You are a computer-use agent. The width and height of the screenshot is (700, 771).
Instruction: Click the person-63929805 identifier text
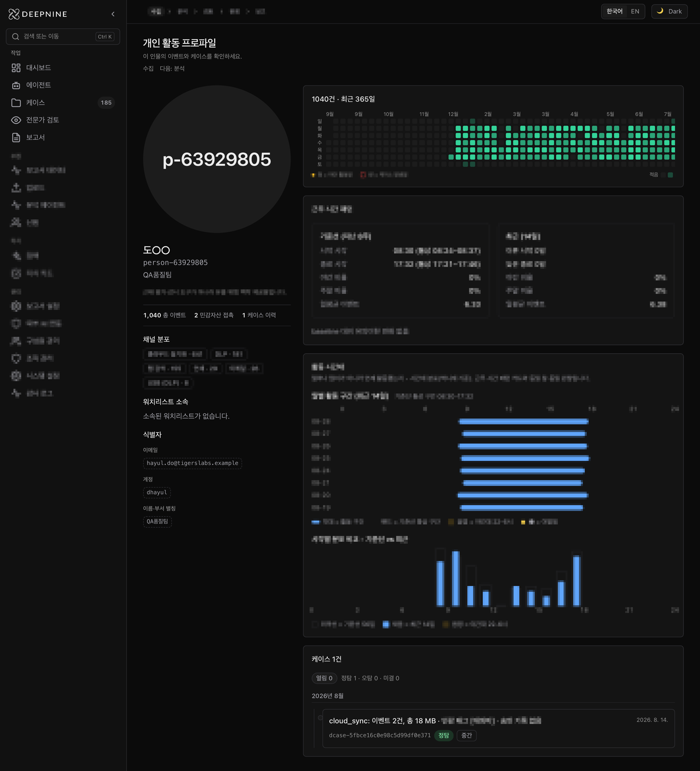[176, 262]
